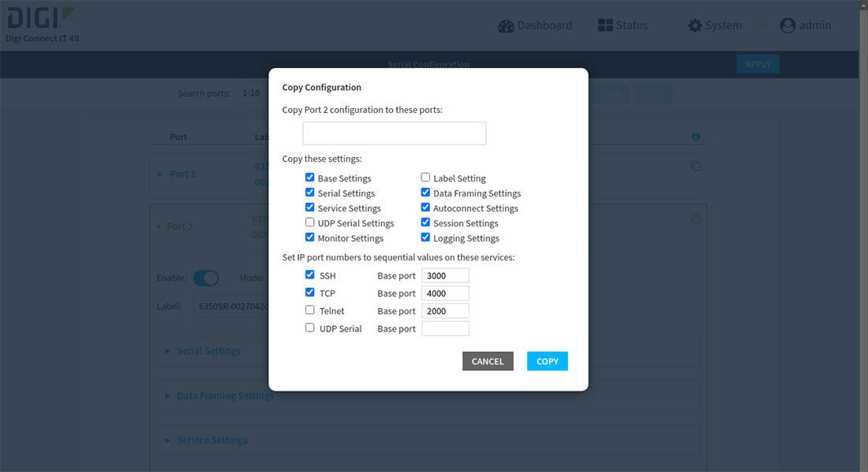Click the ports input field below Copy Port 2
This screenshot has width=868, height=472.
click(393, 133)
